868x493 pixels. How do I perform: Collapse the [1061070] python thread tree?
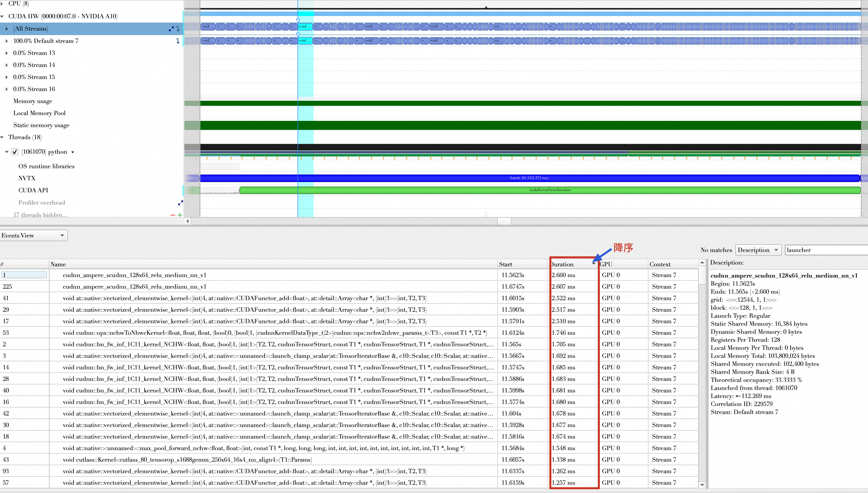(7, 152)
